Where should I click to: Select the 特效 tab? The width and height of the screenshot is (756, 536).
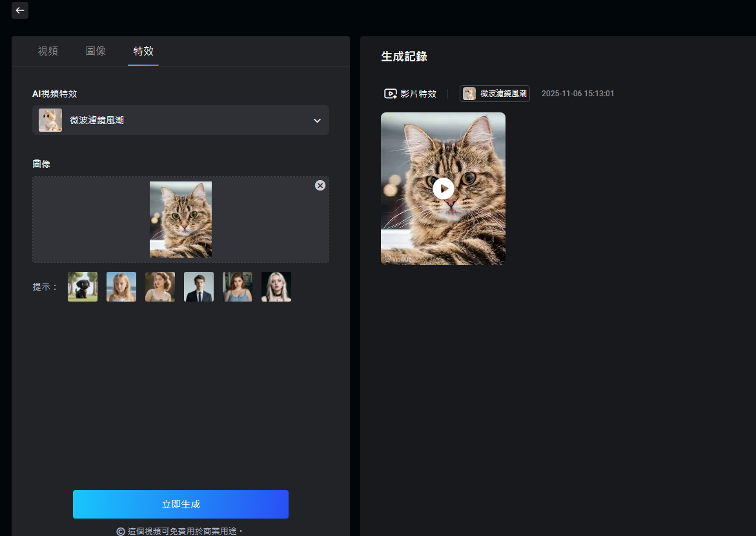[x=143, y=51]
